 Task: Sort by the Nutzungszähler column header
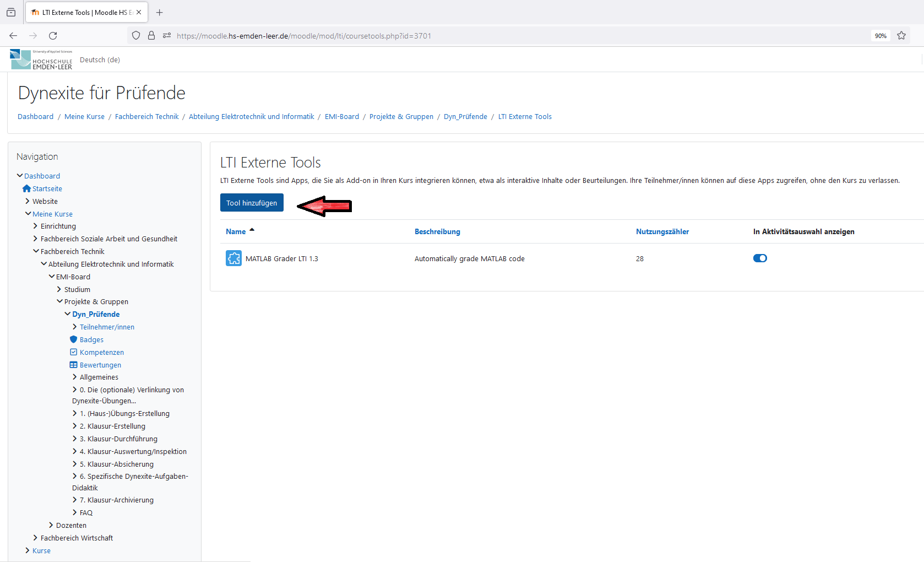pos(662,231)
